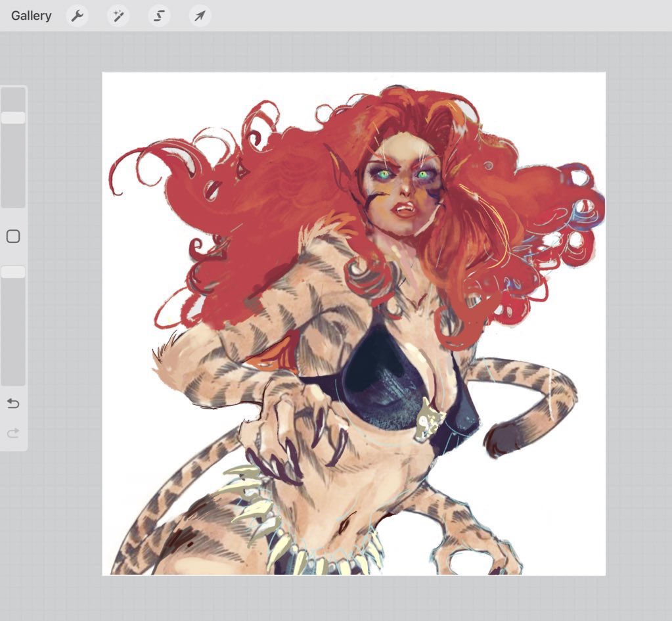Click the upper brush size slider handle
672x621 pixels.
(x=13, y=118)
